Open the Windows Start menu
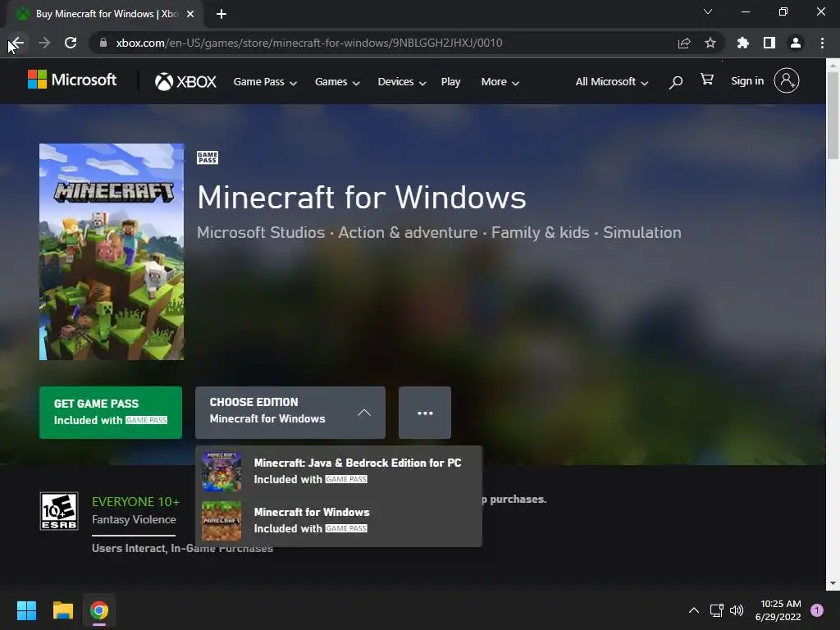This screenshot has height=630, width=840. coord(26,610)
